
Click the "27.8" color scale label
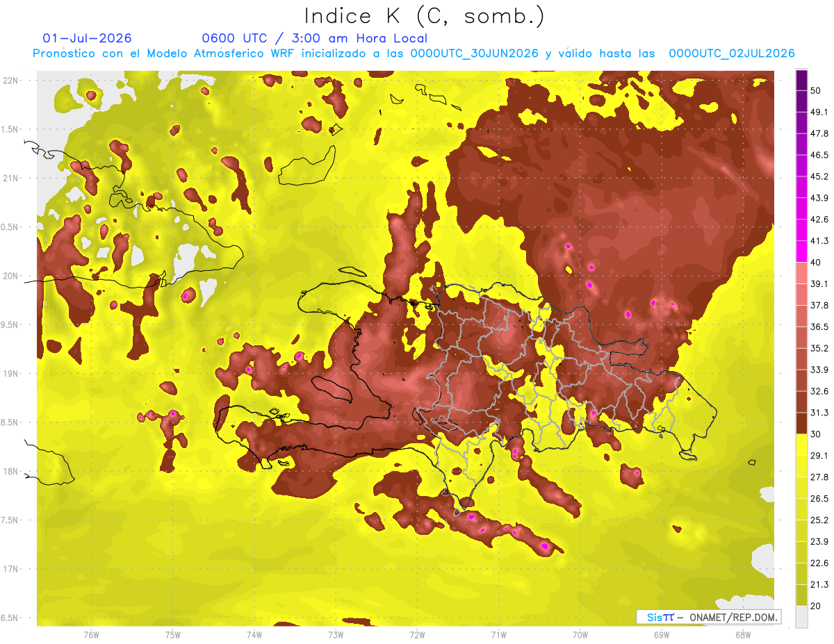pyautogui.click(x=819, y=477)
